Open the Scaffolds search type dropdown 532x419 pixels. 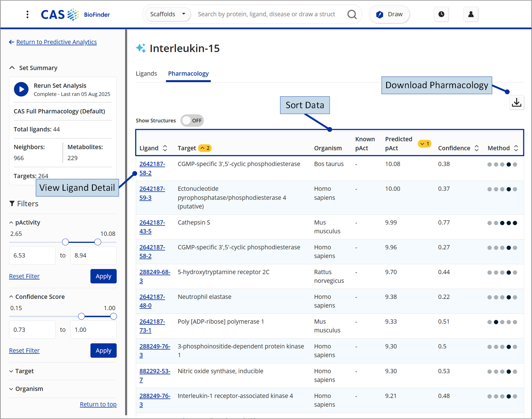pos(168,14)
